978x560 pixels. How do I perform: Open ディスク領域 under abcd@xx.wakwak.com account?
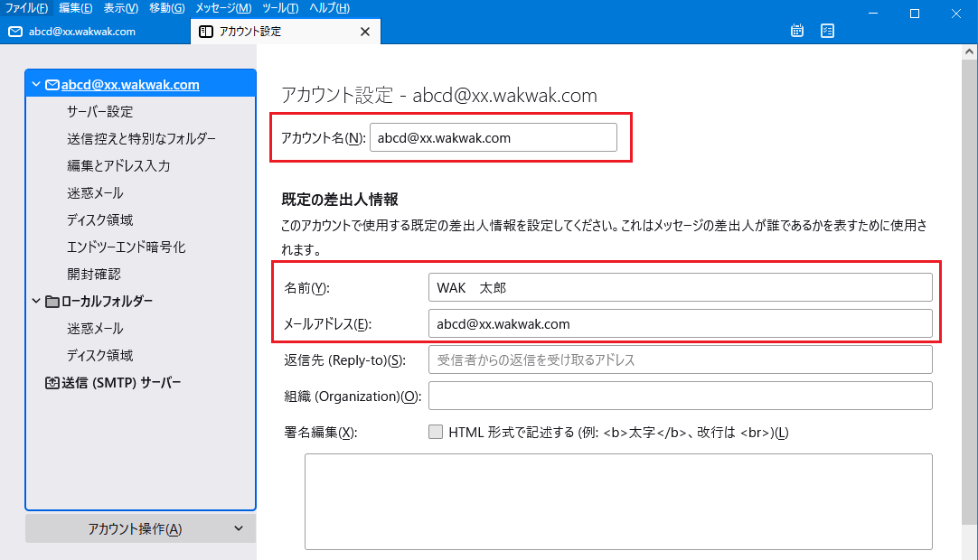(x=99, y=219)
